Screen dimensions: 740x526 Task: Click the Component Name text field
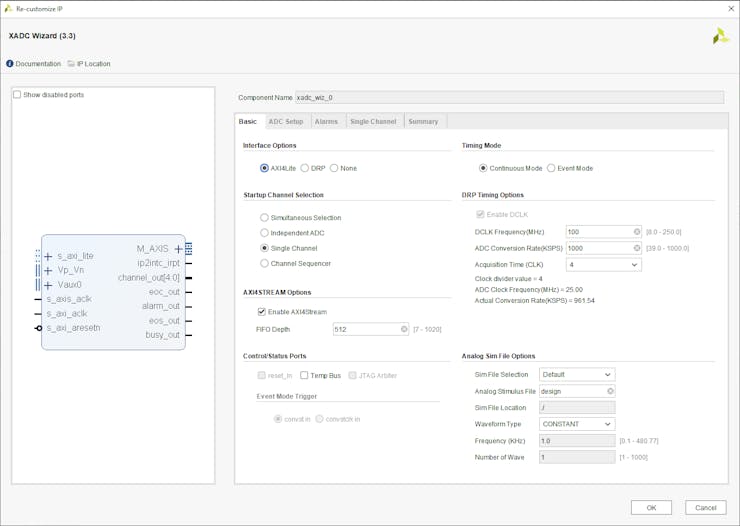point(509,98)
